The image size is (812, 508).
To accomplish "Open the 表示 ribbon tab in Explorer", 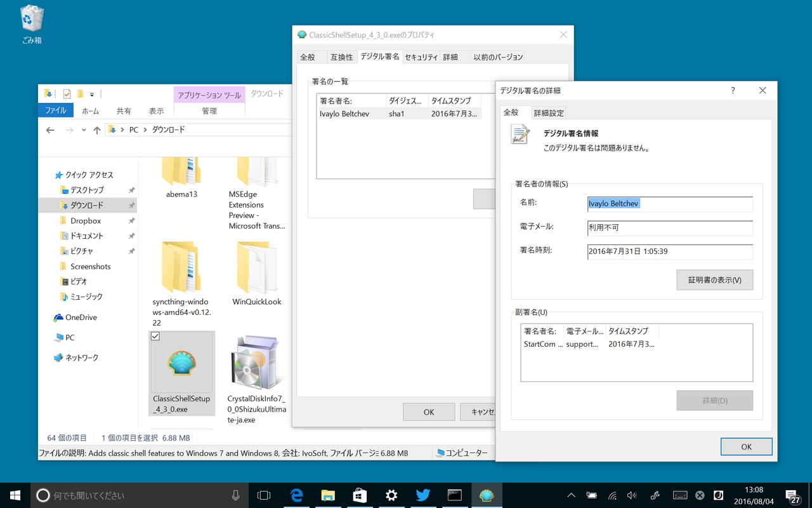I will [x=157, y=110].
